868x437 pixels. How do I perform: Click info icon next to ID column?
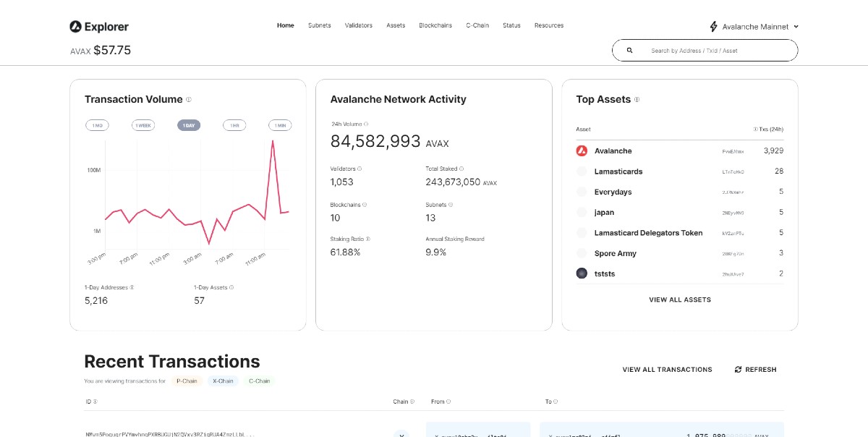pos(95,402)
